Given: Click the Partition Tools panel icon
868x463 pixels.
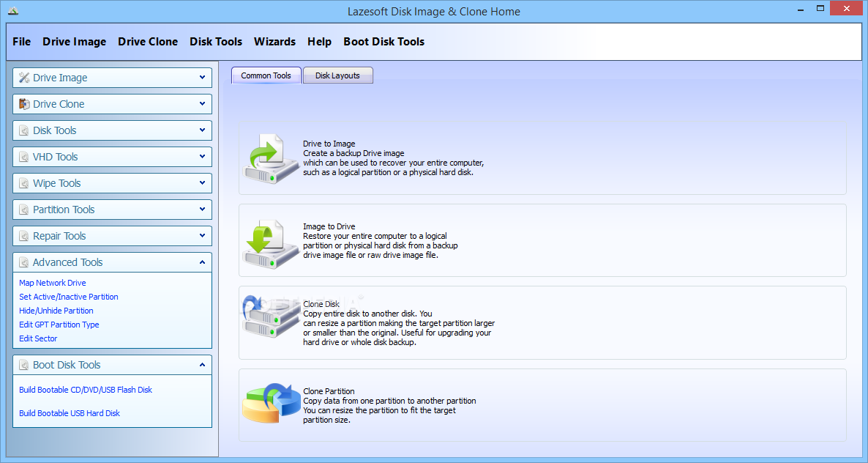Looking at the screenshot, I should click(x=24, y=210).
